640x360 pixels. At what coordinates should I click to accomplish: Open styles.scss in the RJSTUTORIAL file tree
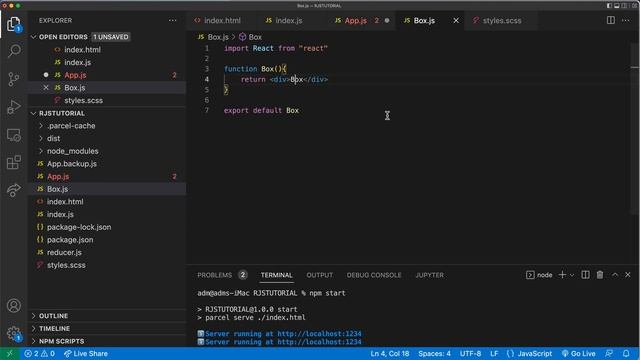107,265
